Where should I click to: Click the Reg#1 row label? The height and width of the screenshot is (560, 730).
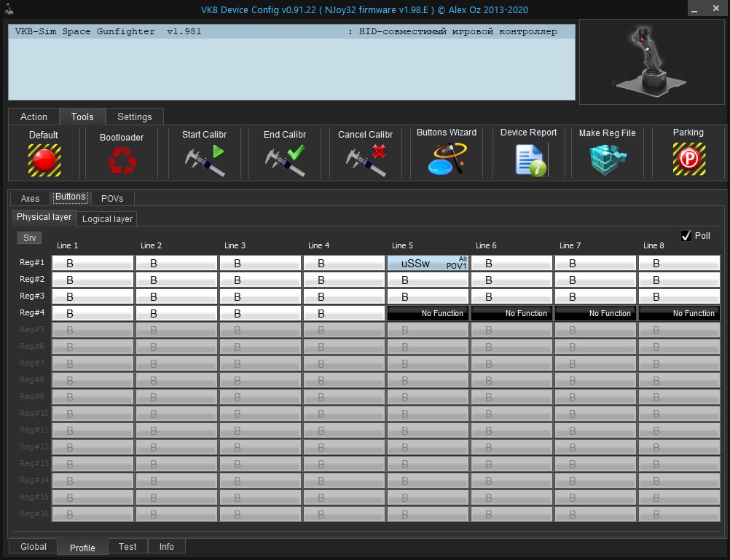click(x=32, y=263)
